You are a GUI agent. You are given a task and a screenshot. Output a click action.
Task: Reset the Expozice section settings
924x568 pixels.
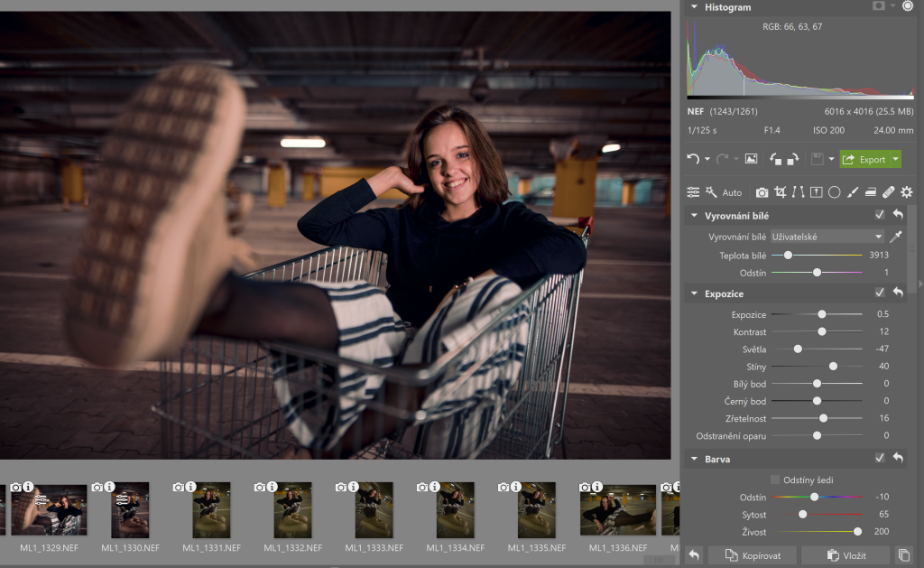coord(898,293)
